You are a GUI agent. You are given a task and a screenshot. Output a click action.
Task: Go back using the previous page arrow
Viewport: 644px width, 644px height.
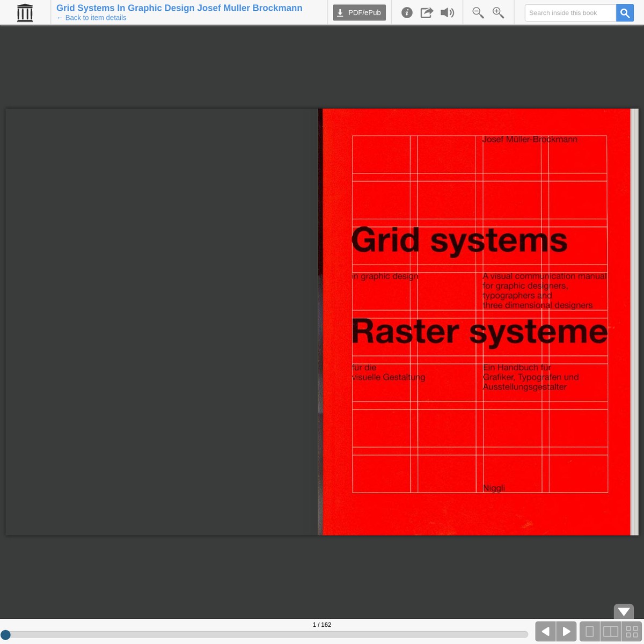[545, 631]
